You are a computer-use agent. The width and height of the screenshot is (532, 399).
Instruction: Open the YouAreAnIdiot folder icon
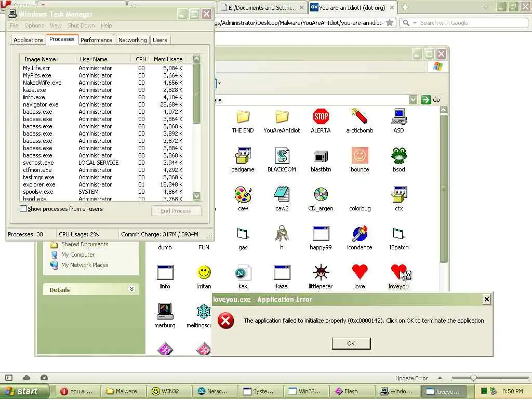tap(282, 117)
